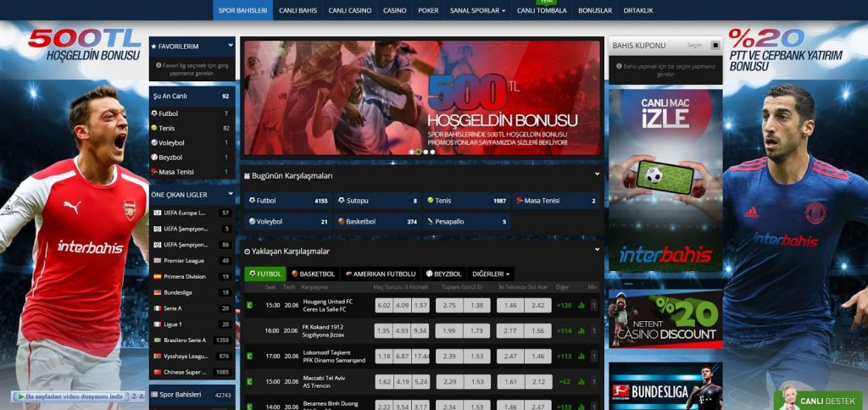Screen dimensions: 868x410
Task: Click the Brasilero Serie A flag icon
Action: pyautogui.click(x=157, y=341)
